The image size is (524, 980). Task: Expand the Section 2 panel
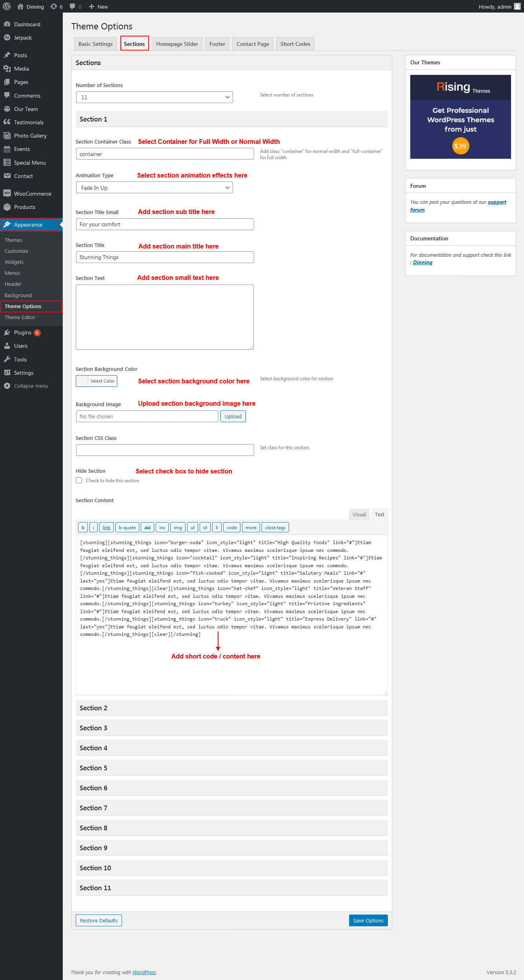(x=231, y=708)
